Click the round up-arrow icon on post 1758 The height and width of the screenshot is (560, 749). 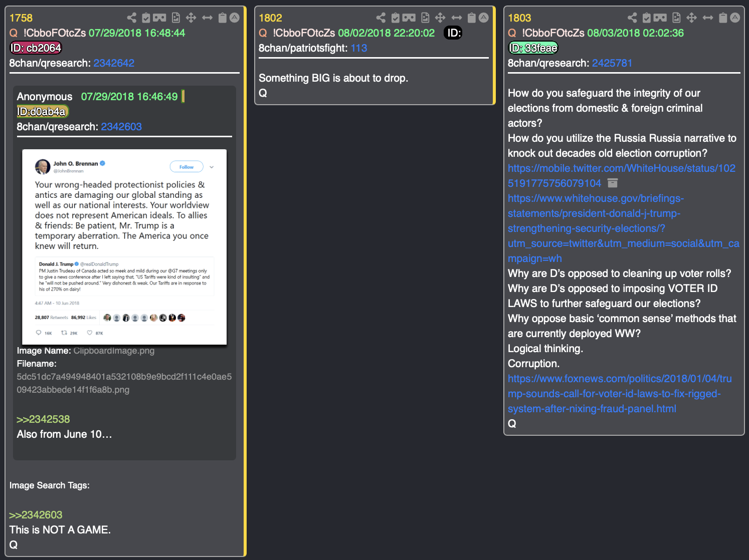coord(234,18)
